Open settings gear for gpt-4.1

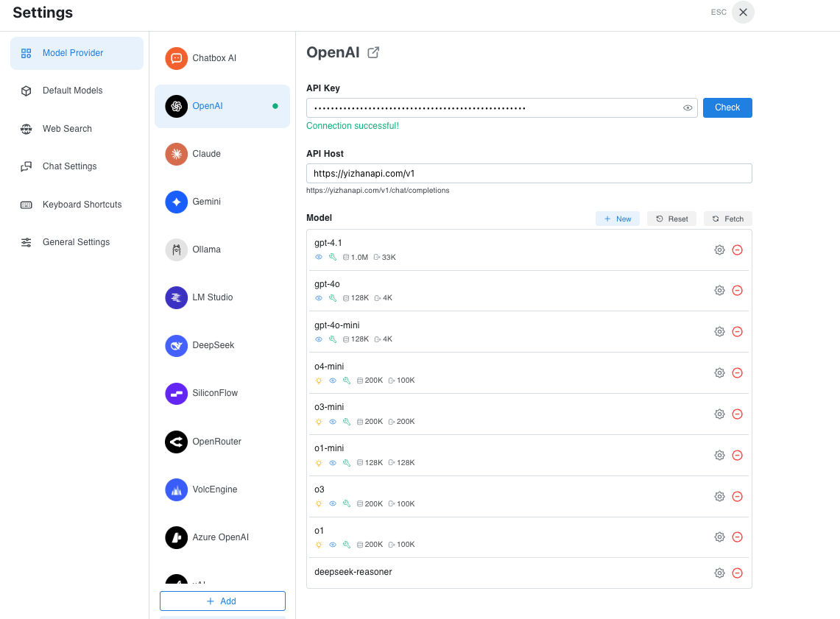click(x=719, y=250)
